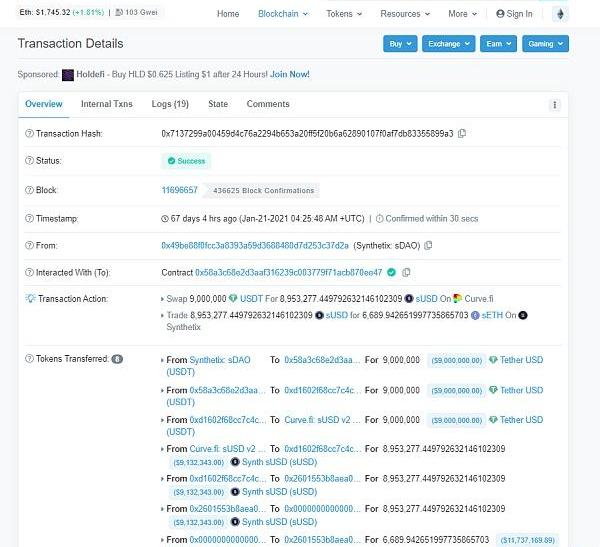Expand the Tokens navigation dropdown

click(x=345, y=14)
